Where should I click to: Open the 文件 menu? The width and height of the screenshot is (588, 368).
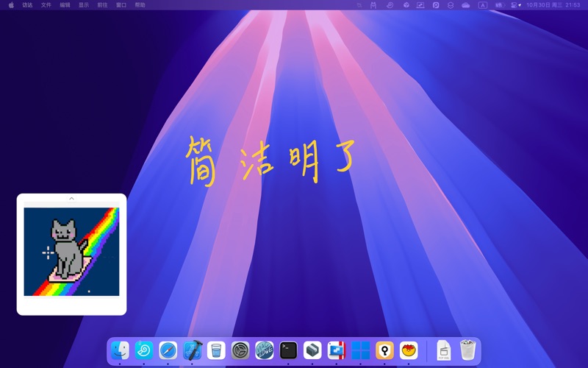click(46, 5)
